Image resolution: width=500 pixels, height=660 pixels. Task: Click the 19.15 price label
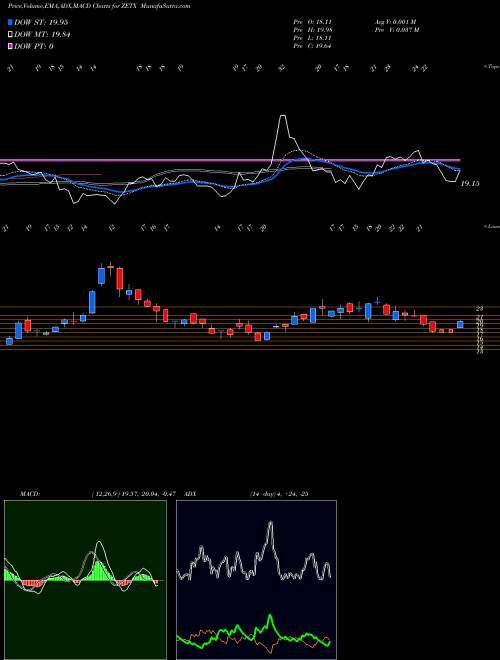point(470,184)
